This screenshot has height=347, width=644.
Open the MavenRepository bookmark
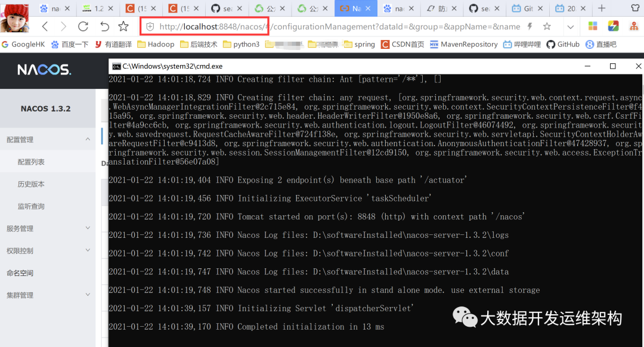pyautogui.click(x=464, y=44)
